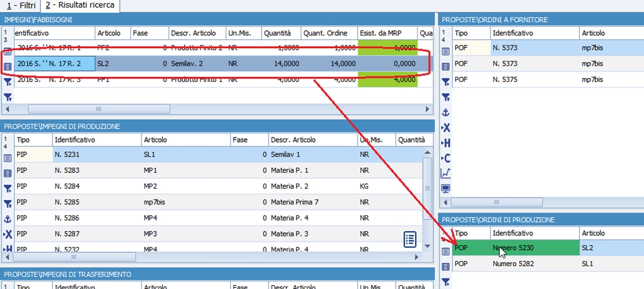Click blue list icon floating over Impegni di Produzione grid
The image size is (644, 289).
click(x=410, y=239)
